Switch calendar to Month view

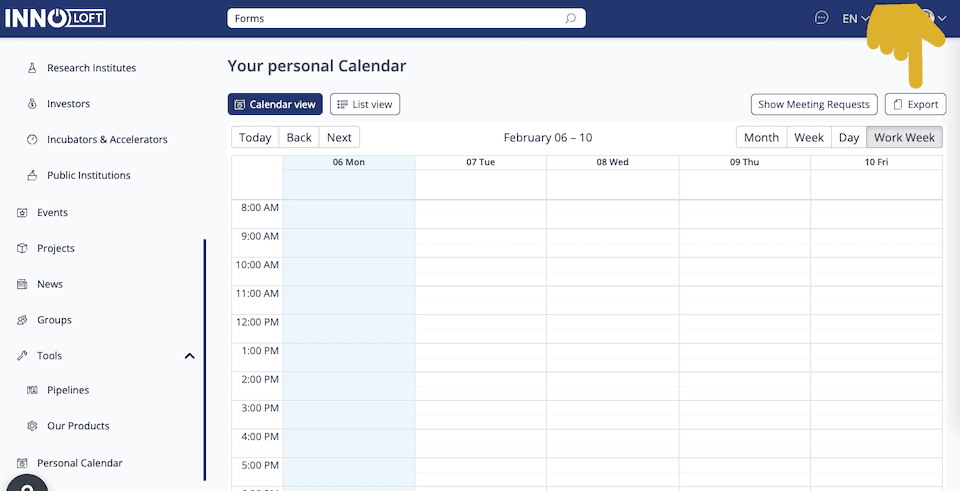761,138
